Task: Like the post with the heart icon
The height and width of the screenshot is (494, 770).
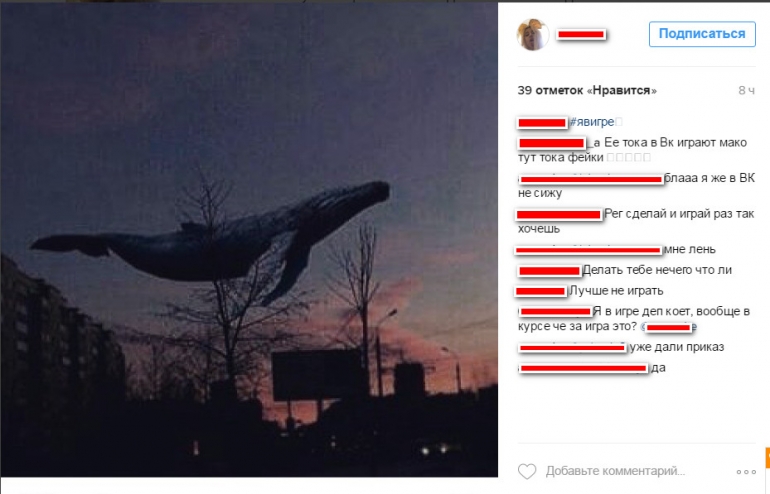Action: tap(527, 471)
